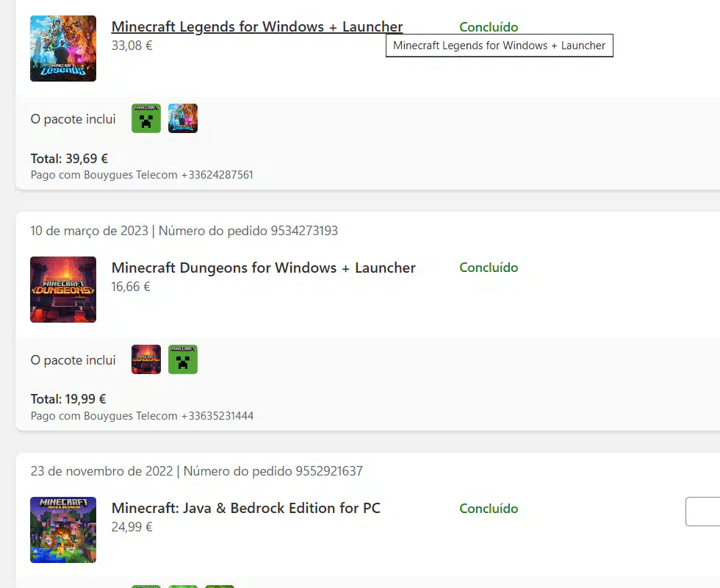Click the small Minecraft Legends icon in the package contents
Image resolution: width=720 pixels, height=588 pixels.
(183, 118)
